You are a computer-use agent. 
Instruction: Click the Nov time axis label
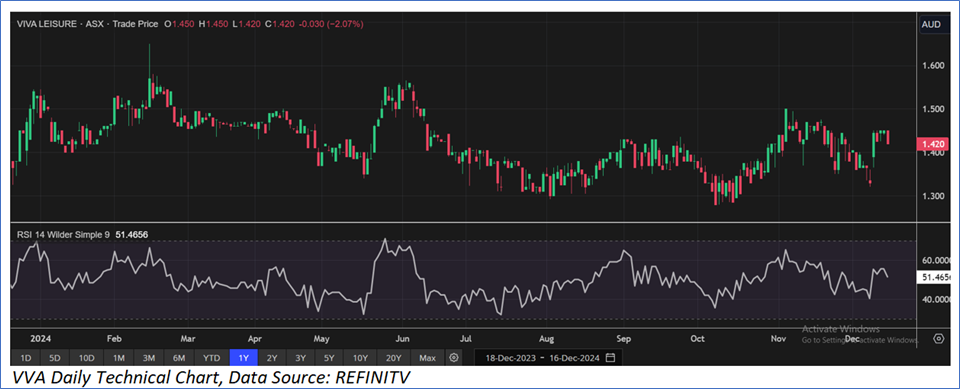coord(778,338)
